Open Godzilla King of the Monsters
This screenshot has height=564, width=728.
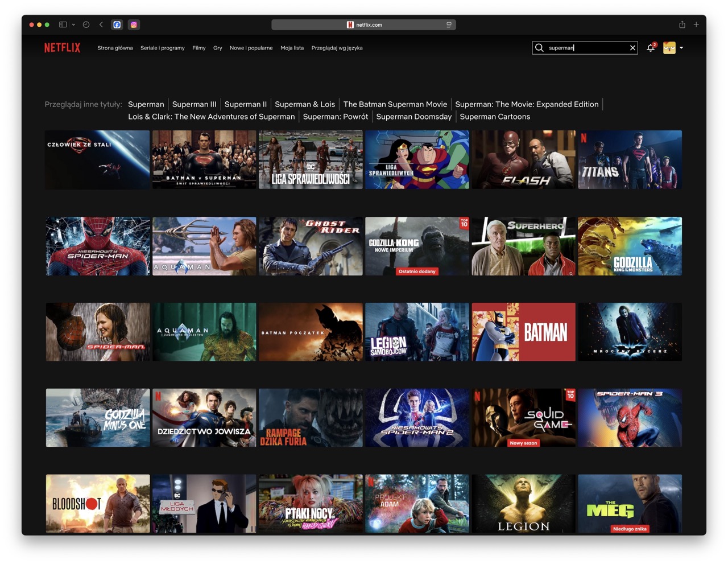(630, 246)
